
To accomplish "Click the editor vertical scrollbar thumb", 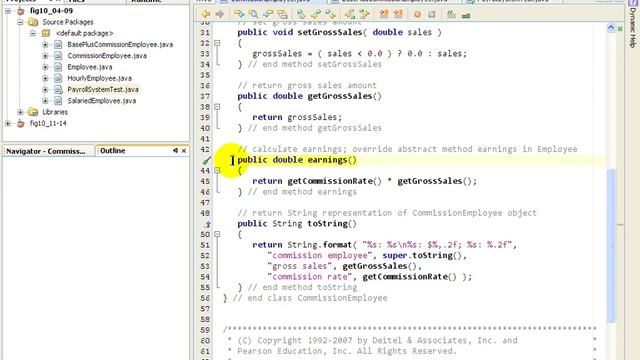I will tap(611, 245).
